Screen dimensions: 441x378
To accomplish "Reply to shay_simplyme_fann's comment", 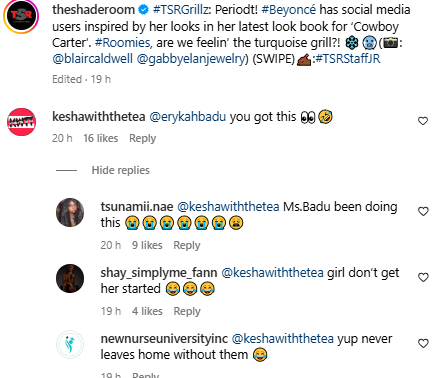I will [187, 311].
